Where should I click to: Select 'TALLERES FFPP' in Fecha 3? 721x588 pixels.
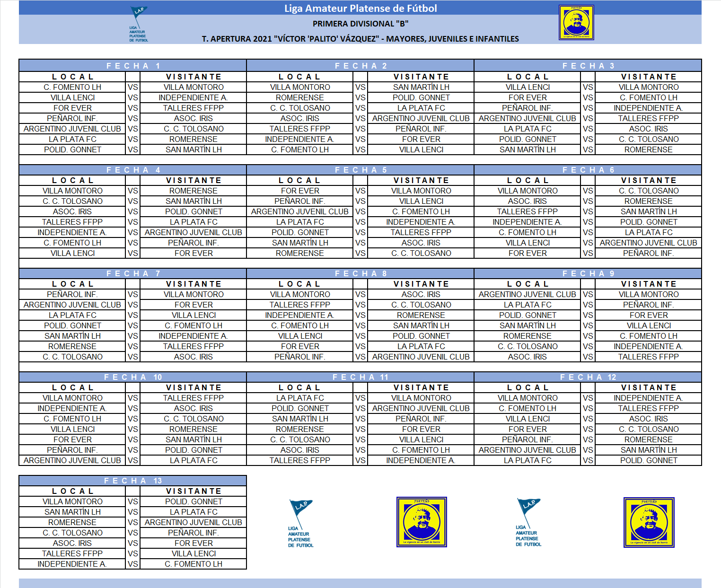click(649, 118)
